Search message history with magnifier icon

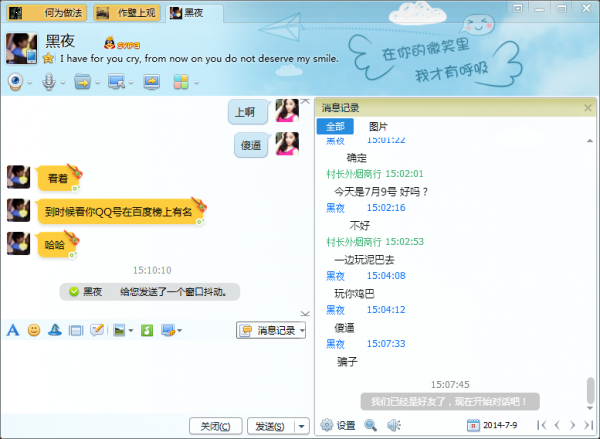pos(370,425)
